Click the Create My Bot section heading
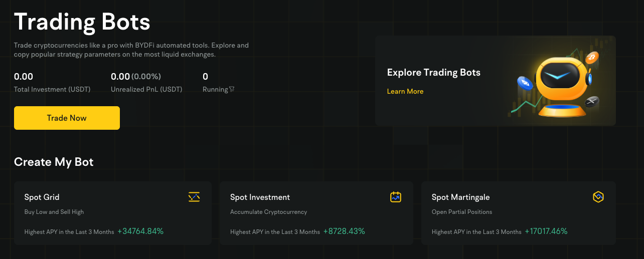This screenshot has height=259, width=644. (x=54, y=162)
